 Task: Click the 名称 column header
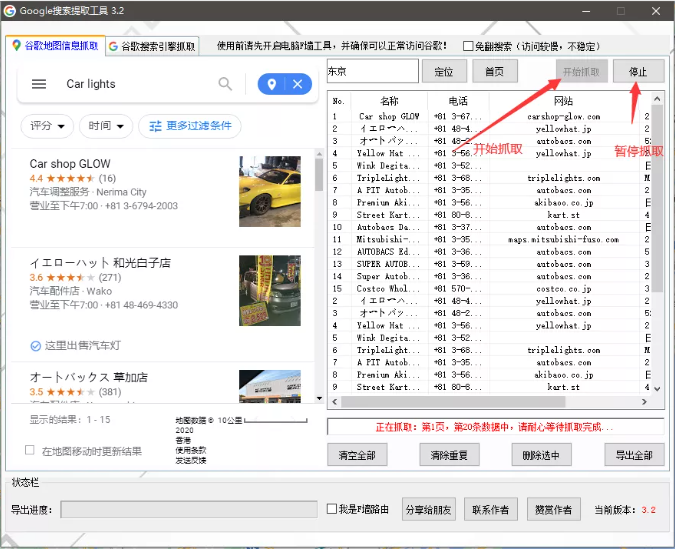[x=389, y=101]
